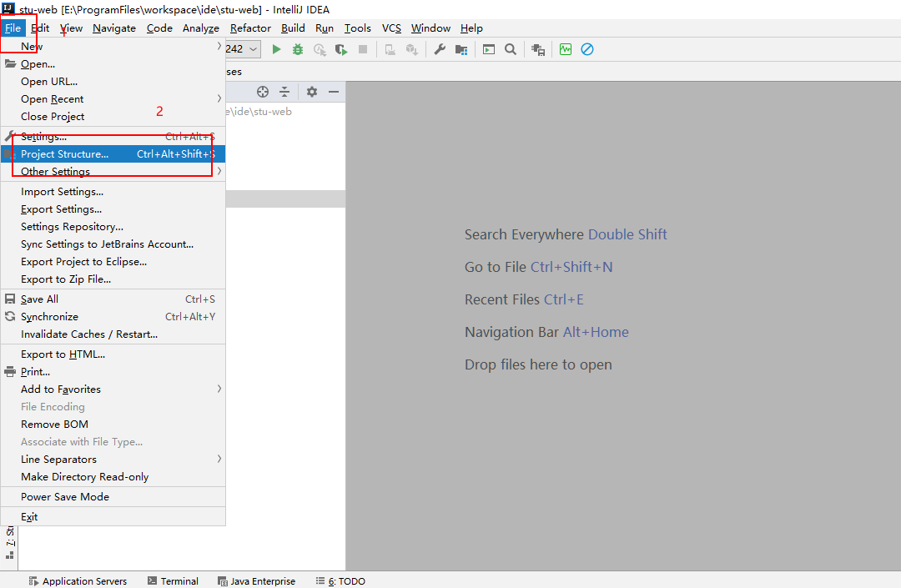Click the greyed attach toolbar icon

tap(390, 50)
